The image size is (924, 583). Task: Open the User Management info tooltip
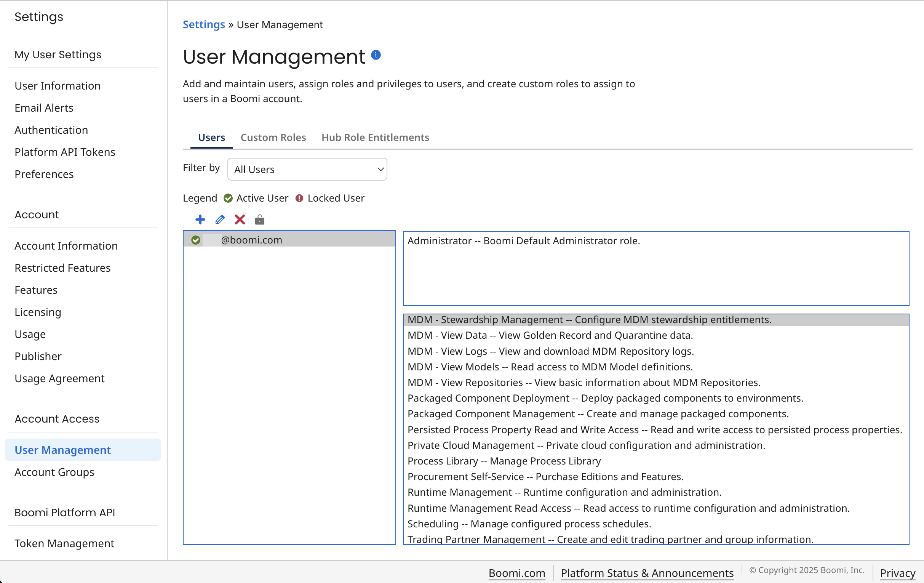(376, 55)
